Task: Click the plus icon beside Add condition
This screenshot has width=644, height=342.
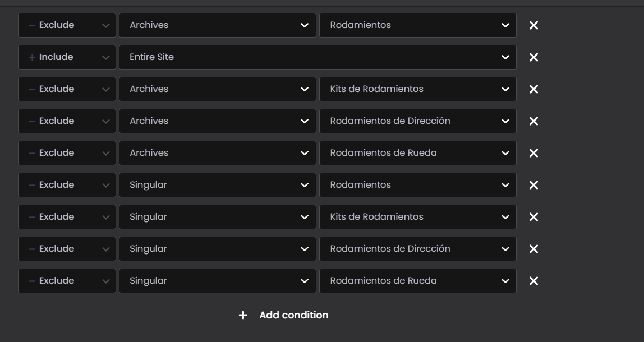Action: (x=243, y=315)
